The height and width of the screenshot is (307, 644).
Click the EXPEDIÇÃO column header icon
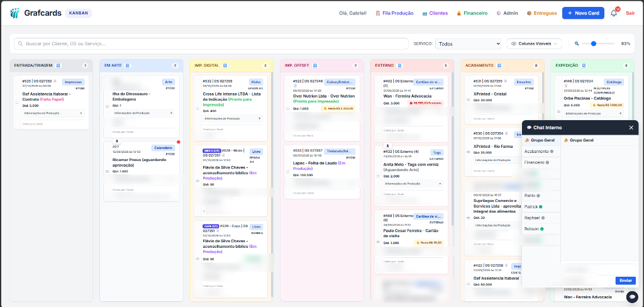click(584, 65)
